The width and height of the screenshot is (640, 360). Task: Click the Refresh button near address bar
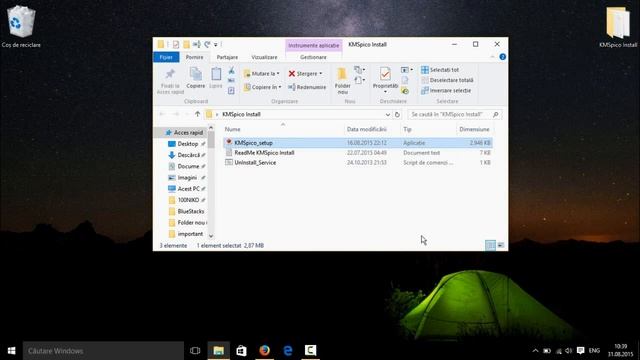point(397,115)
